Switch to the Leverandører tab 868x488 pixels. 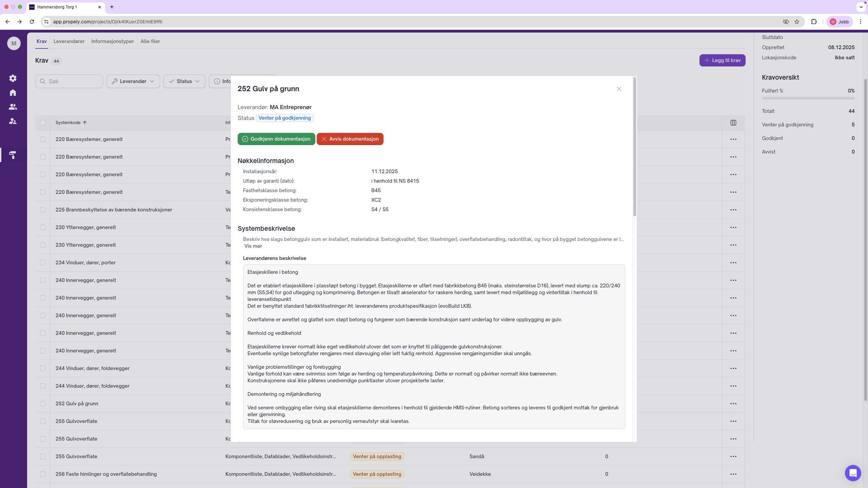point(69,41)
